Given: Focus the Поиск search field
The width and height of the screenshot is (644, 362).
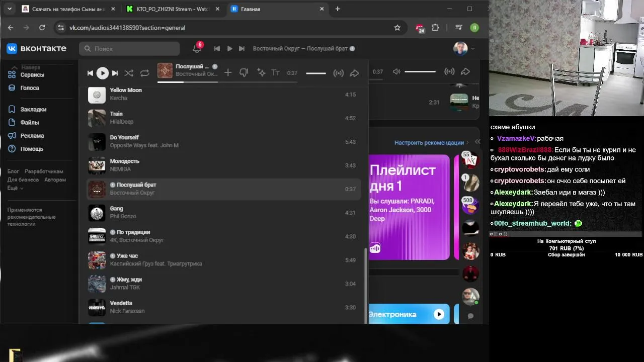Looking at the screenshot, I should [x=129, y=49].
